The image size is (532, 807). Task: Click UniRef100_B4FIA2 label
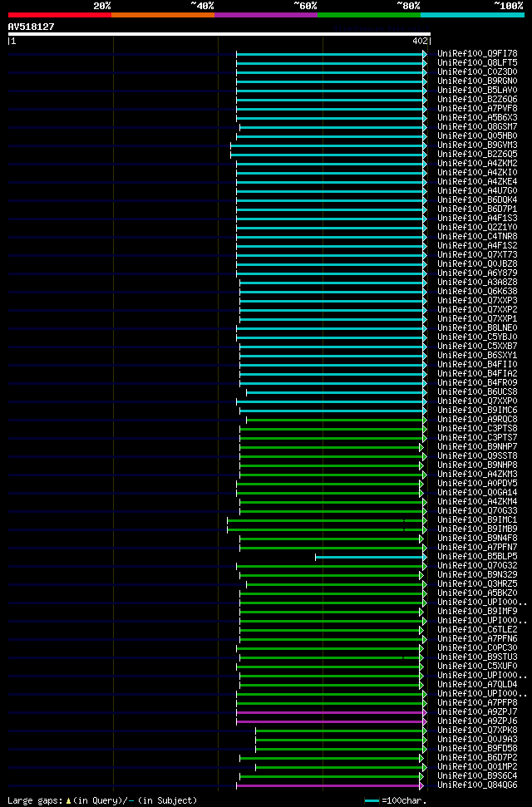click(x=477, y=374)
